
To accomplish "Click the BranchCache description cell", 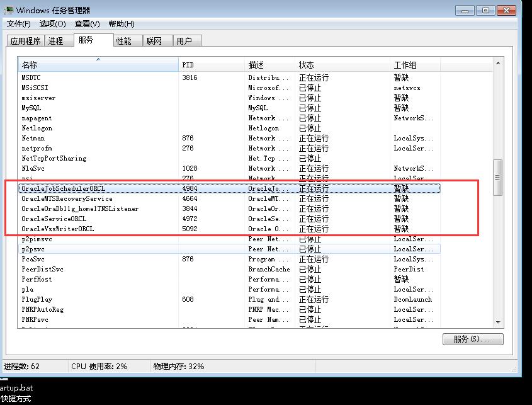I will pyautogui.click(x=269, y=269).
